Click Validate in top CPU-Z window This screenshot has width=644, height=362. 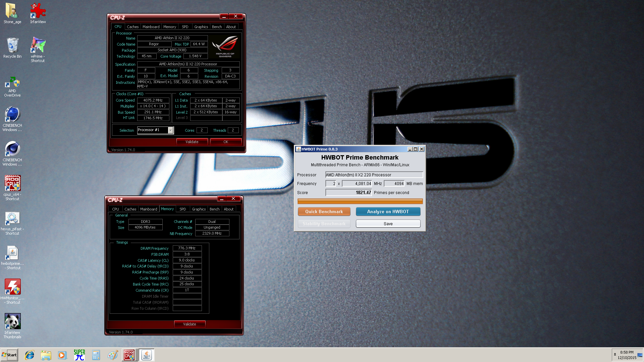pos(192,142)
